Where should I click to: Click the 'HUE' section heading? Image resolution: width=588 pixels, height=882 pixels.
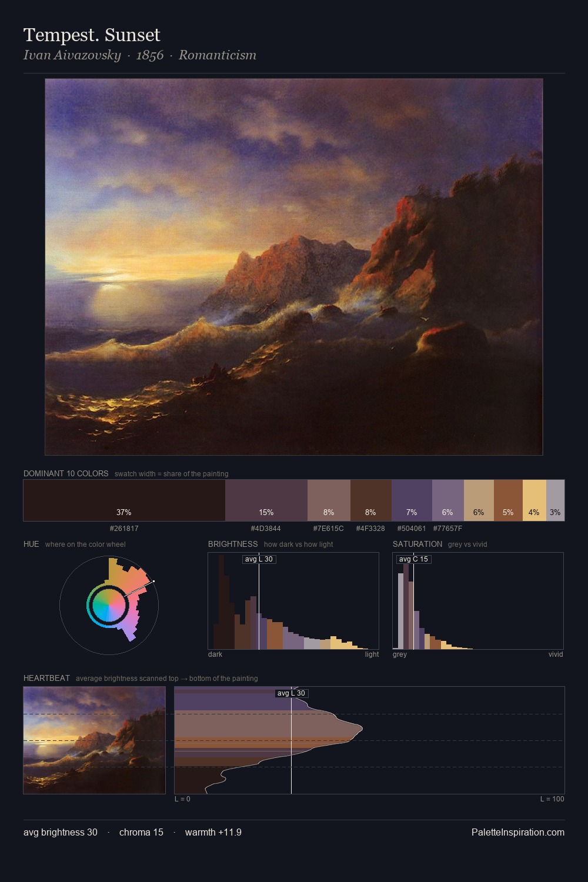pyautogui.click(x=31, y=544)
